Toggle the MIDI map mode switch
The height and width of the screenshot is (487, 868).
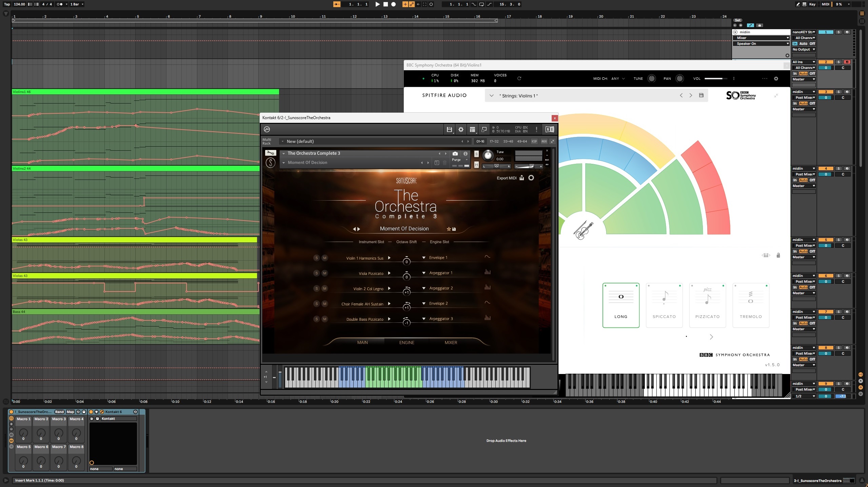pos(825,4)
